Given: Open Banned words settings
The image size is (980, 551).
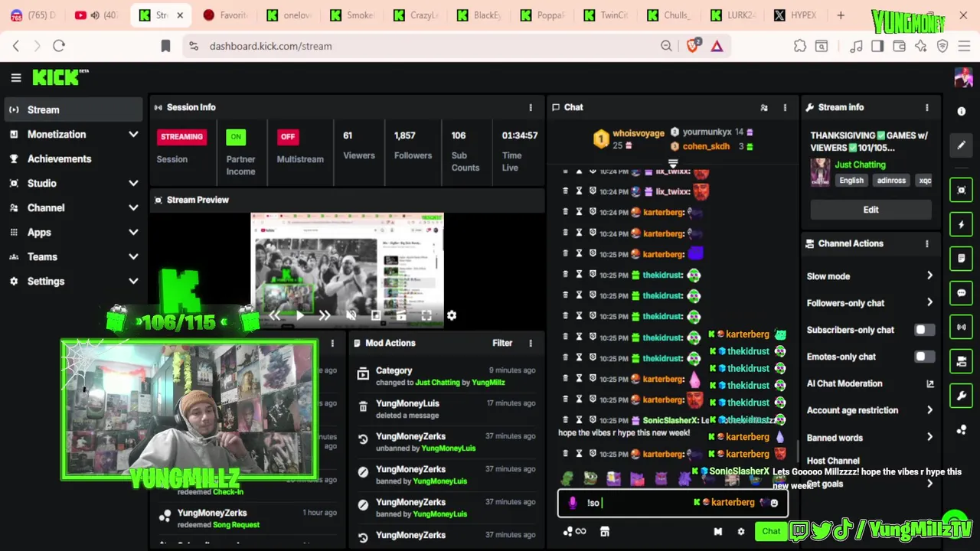Looking at the screenshot, I should [x=870, y=438].
